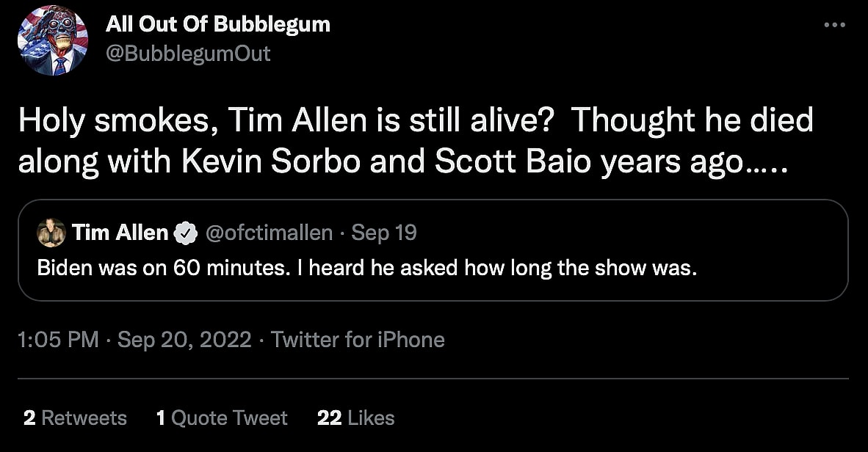Image resolution: width=868 pixels, height=452 pixels.
Task: Visit the @BubblegumOut handle
Action: point(188,54)
